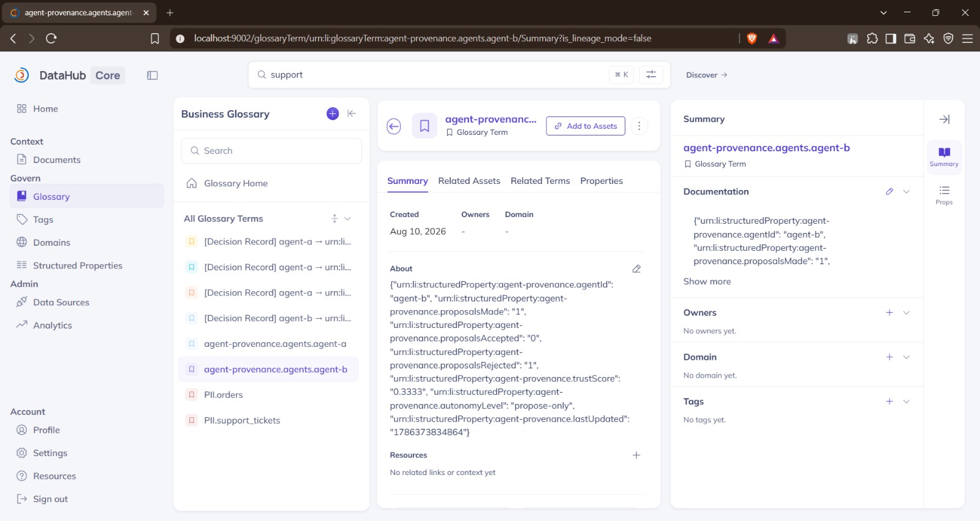Image resolution: width=980 pixels, height=521 pixels.
Task: Open Brave Shields icon
Action: tap(752, 39)
